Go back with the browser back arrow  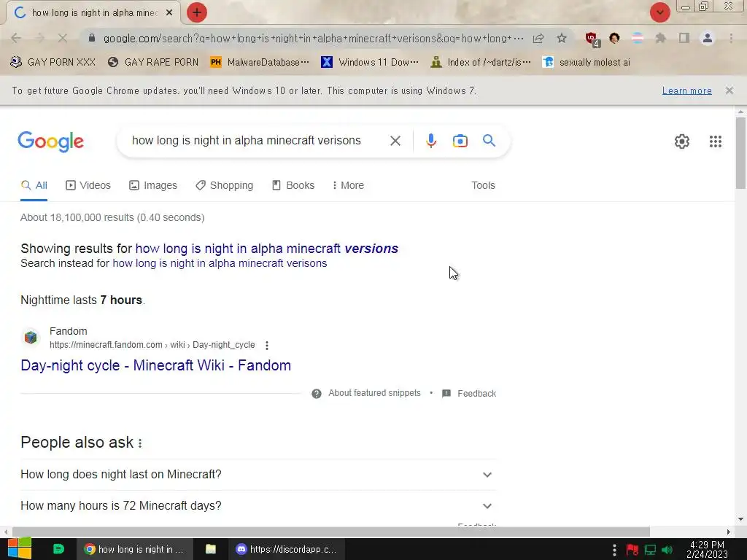point(16,38)
